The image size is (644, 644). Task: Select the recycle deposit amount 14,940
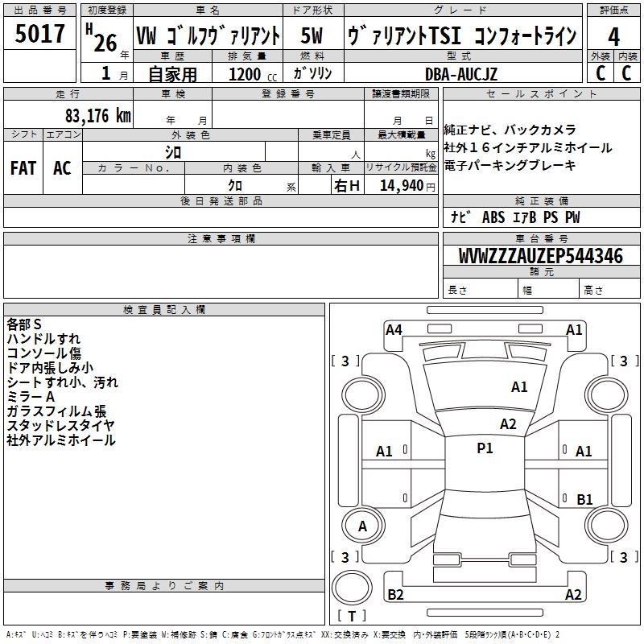click(401, 186)
